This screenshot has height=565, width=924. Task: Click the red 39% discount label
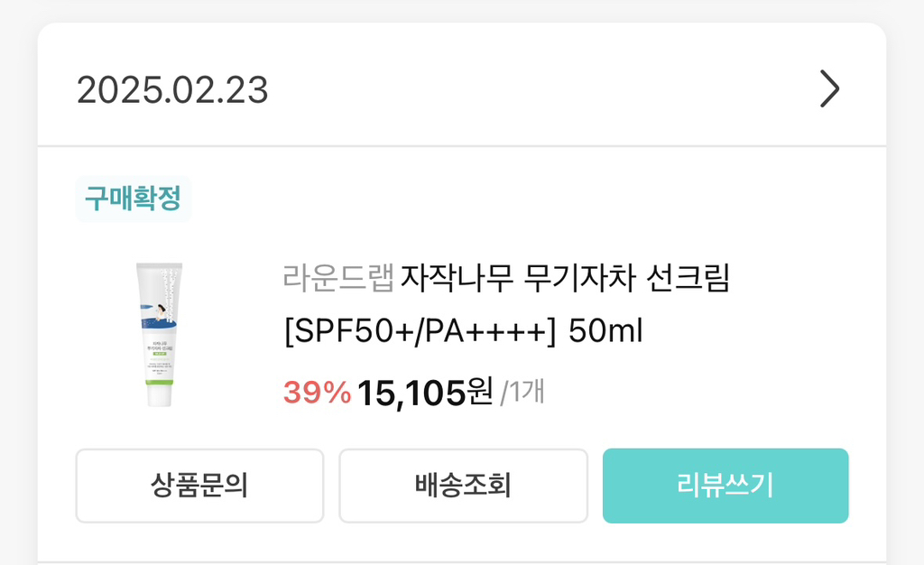(x=317, y=393)
